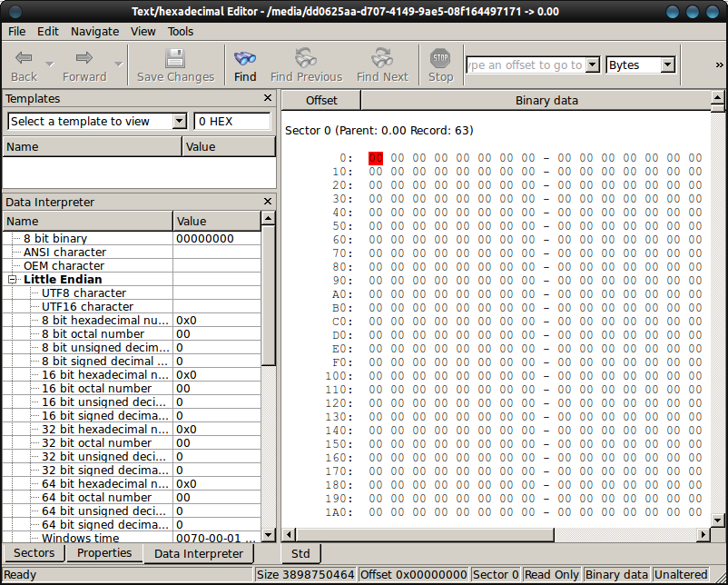Image resolution: width=728 pixels, height=585 pixels.
Task: Select the Data Interpreter tab
Action: click(199, 553)
